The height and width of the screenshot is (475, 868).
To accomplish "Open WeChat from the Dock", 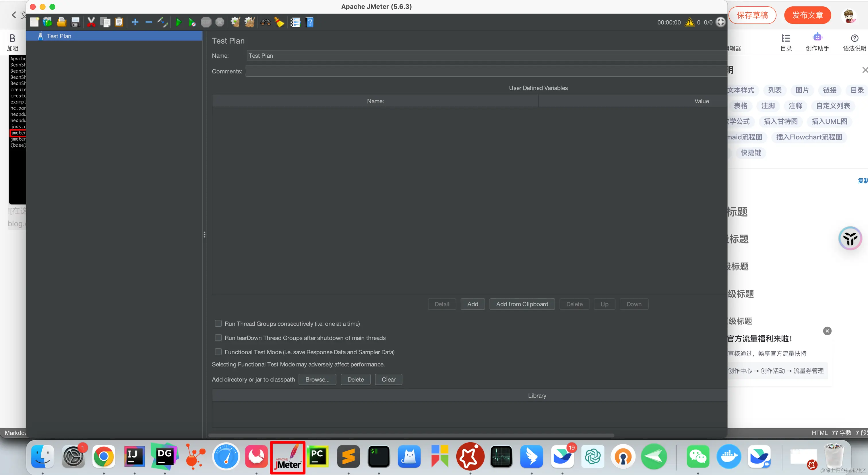I will (x=697, y=456).
